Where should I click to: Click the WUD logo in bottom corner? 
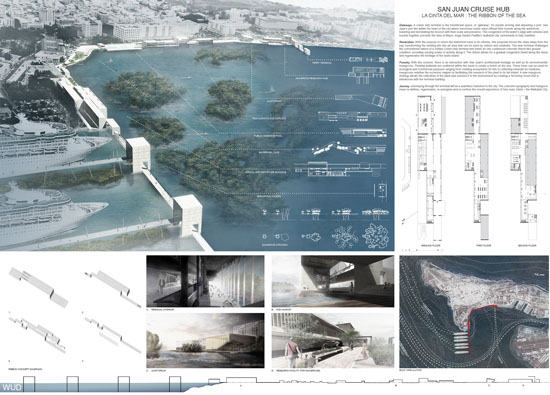(12, 388)
